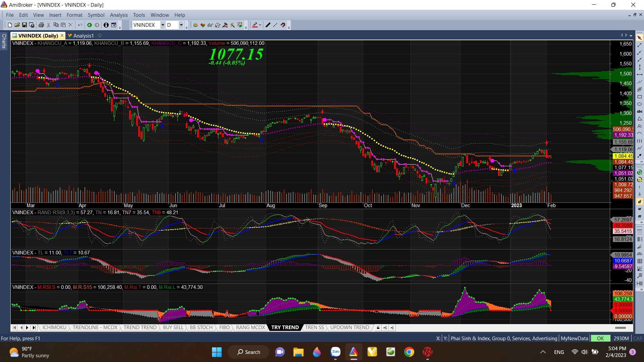Click the Windows taskbar Search box
Image resolution: width=644 pixels, height=362 pixels.
click(x=249, y=352)
